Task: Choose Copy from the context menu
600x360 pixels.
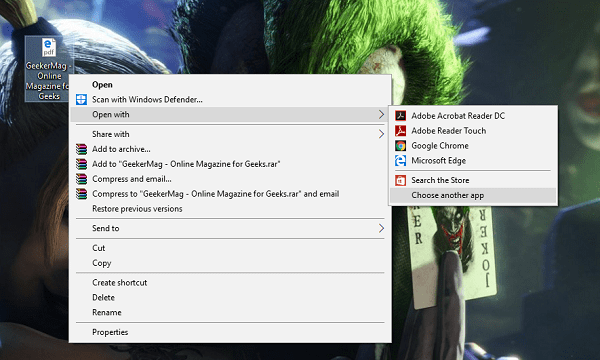Action: point(230,263)
